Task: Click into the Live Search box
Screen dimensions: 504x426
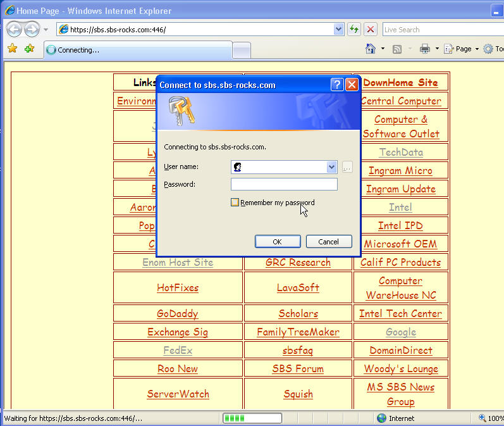Action: click(x=443, y=30)
